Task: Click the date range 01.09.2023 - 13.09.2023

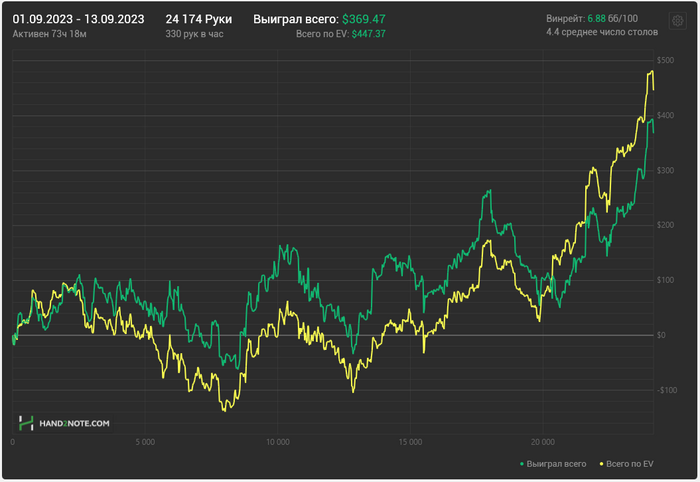Action: coord(78,19)
